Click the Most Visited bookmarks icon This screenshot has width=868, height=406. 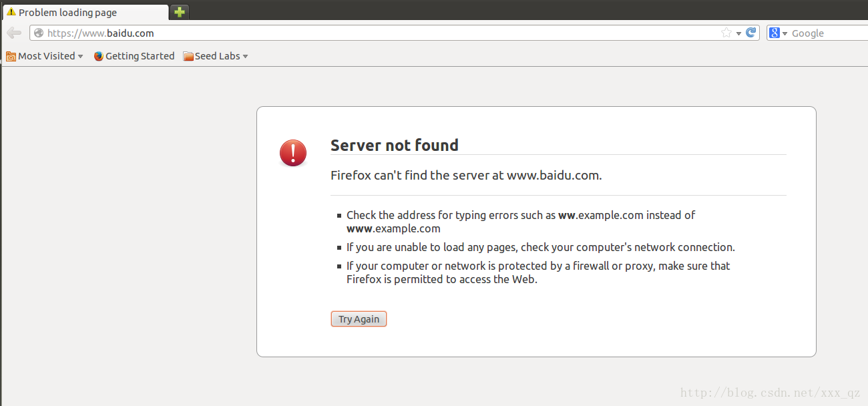click(11, 56)
